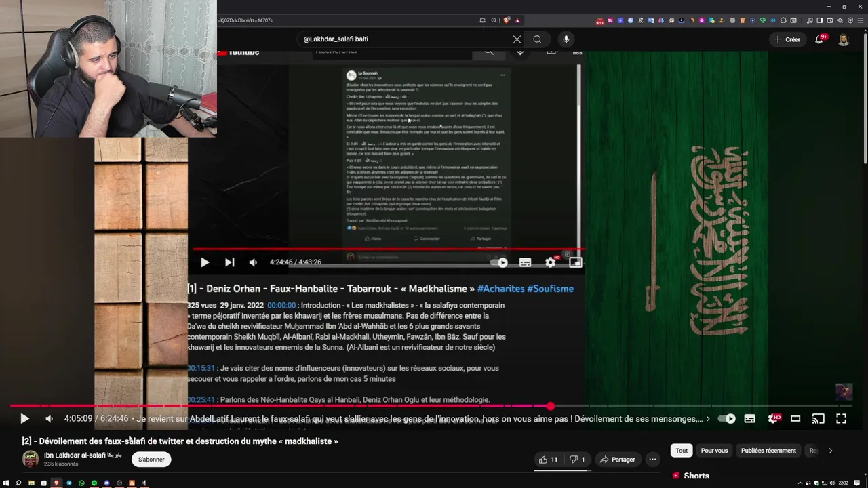
Task: Toggle subtitles in the main player
Action: click(749, 419)
